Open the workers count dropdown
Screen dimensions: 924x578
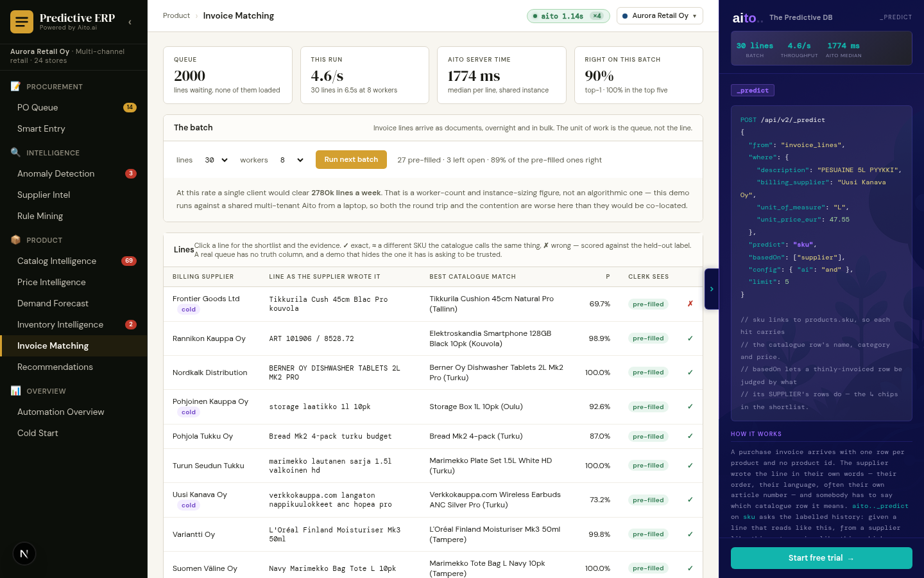(291, 160)
